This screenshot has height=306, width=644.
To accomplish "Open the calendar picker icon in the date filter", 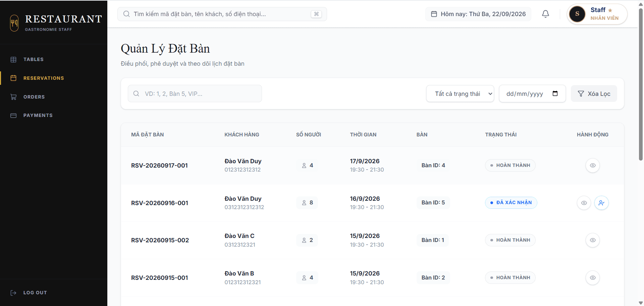I will click(555, 94).
